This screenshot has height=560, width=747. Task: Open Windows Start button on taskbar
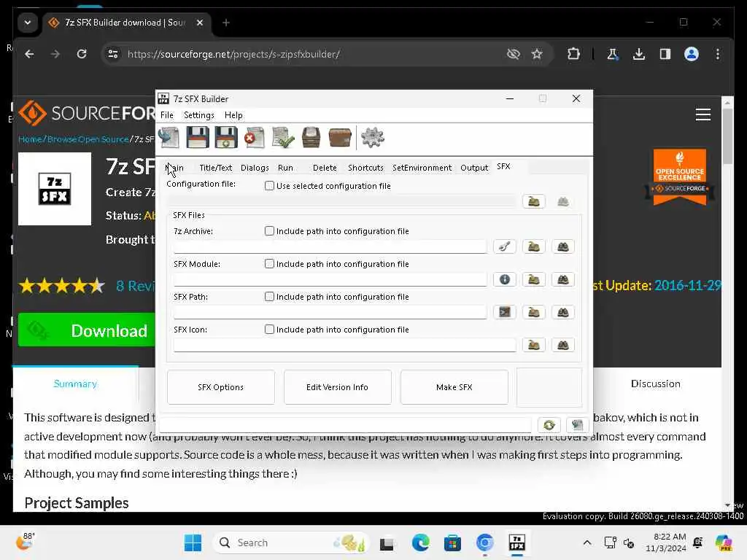(193, 542)
